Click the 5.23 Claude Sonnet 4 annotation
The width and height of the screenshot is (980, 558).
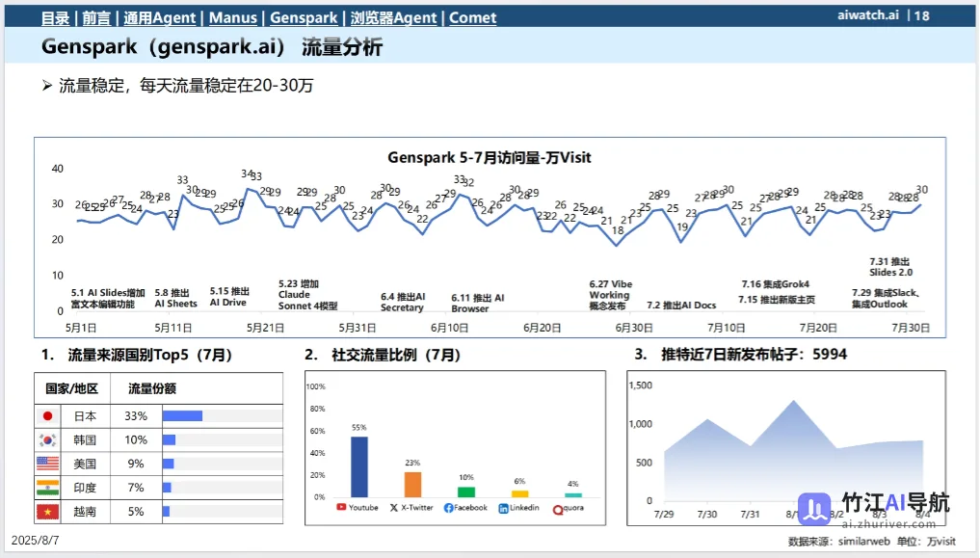click(307, 295)
